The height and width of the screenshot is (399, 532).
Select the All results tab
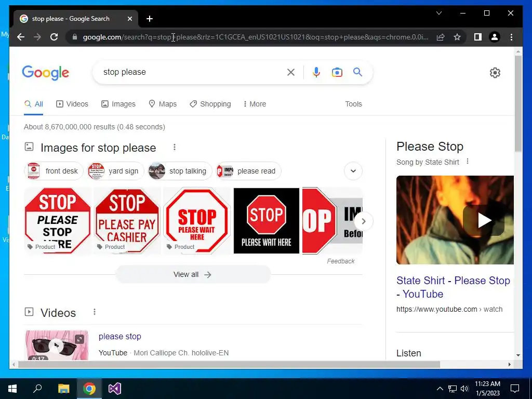point(34,104)
